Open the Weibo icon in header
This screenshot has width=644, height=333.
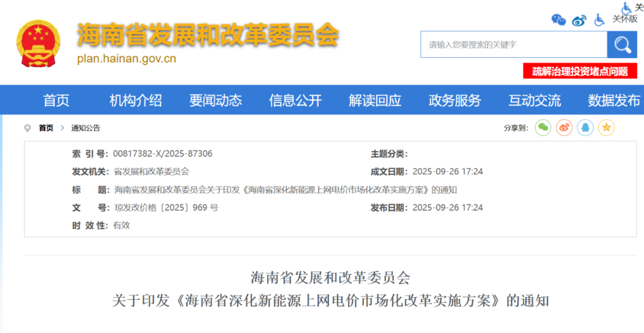pyautogui.click(x=579, y=20)
